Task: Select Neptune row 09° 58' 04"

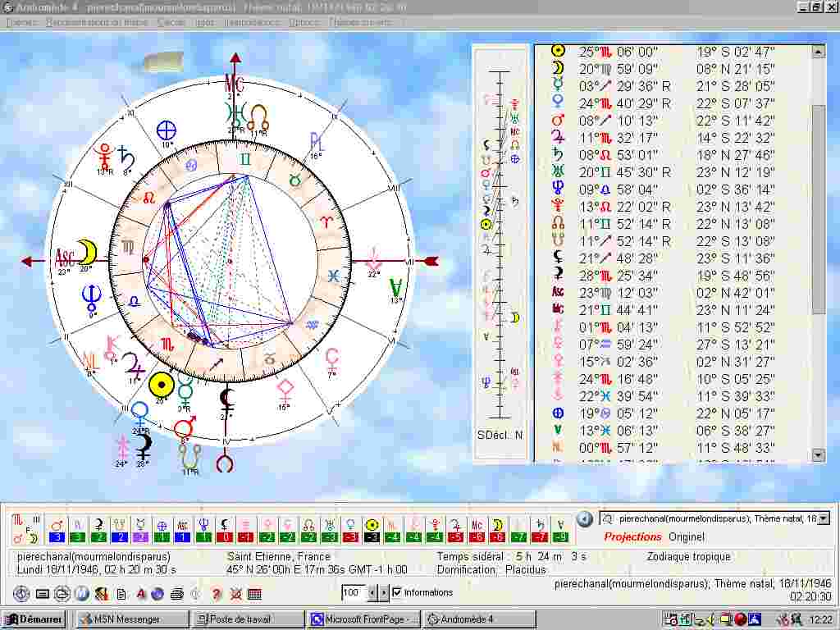Action: 673,189
